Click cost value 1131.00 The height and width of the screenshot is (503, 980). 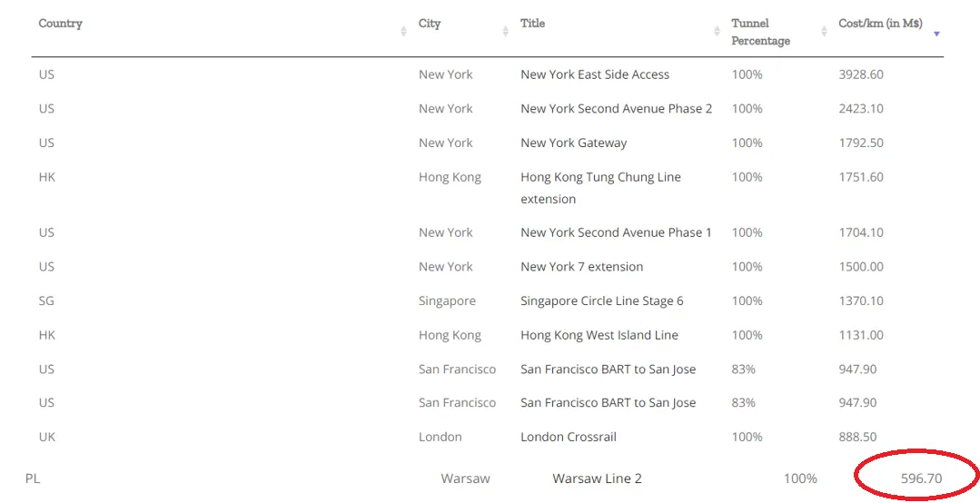[x=861, y=336]
